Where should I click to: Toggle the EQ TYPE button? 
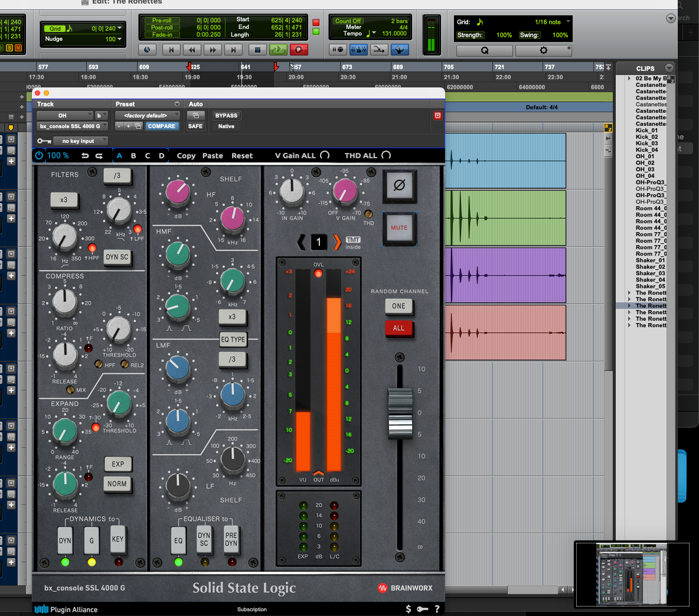point(233,340)
